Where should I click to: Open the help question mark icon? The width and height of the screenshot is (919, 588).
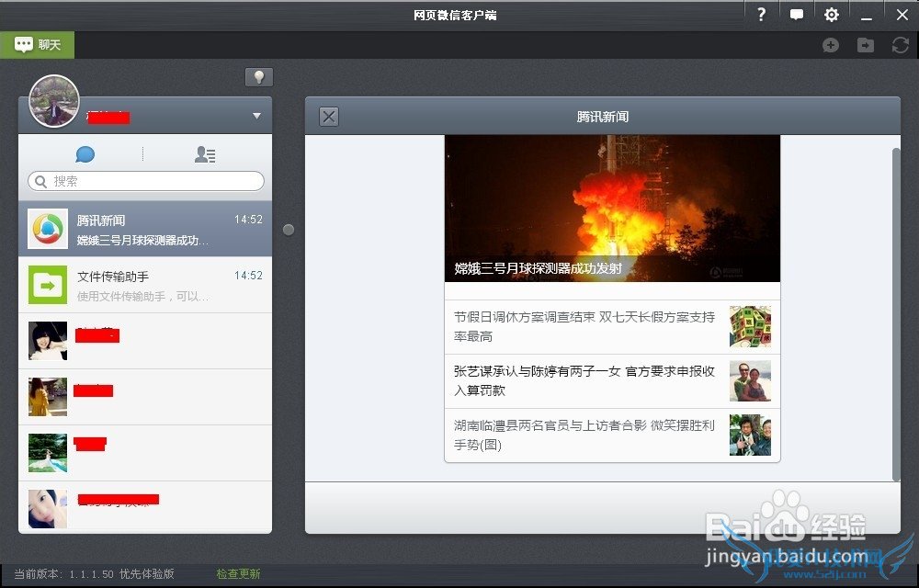tap(761, 15)
